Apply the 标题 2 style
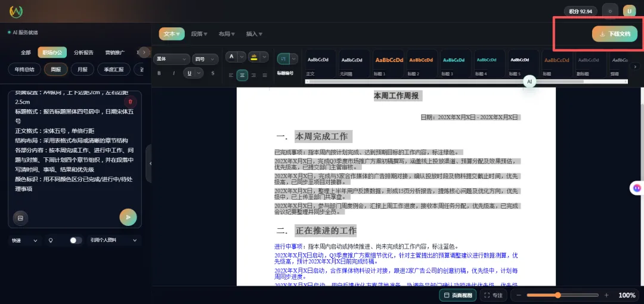Viewport: 644px width, 304px height. [421, 64]
